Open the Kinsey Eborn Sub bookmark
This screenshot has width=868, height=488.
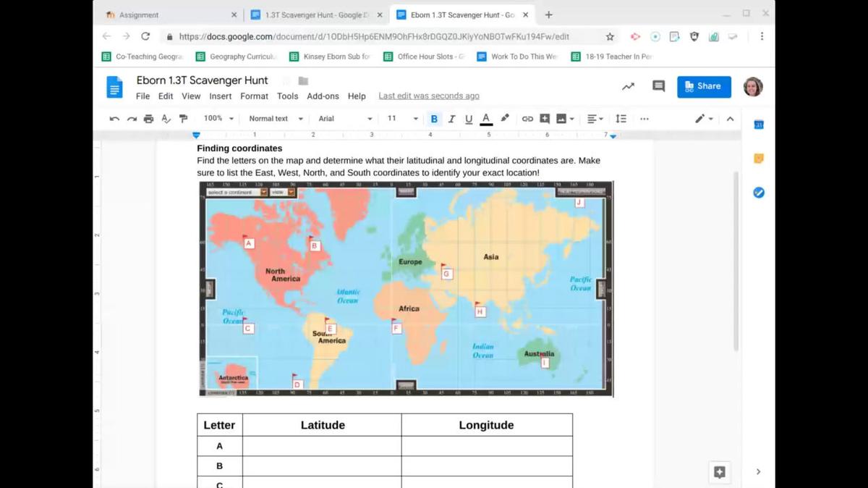[x=330, y=56]
